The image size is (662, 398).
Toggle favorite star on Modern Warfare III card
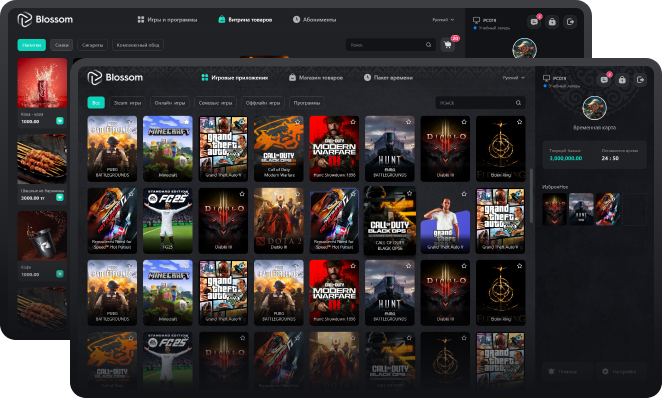[x=353, y=122]
